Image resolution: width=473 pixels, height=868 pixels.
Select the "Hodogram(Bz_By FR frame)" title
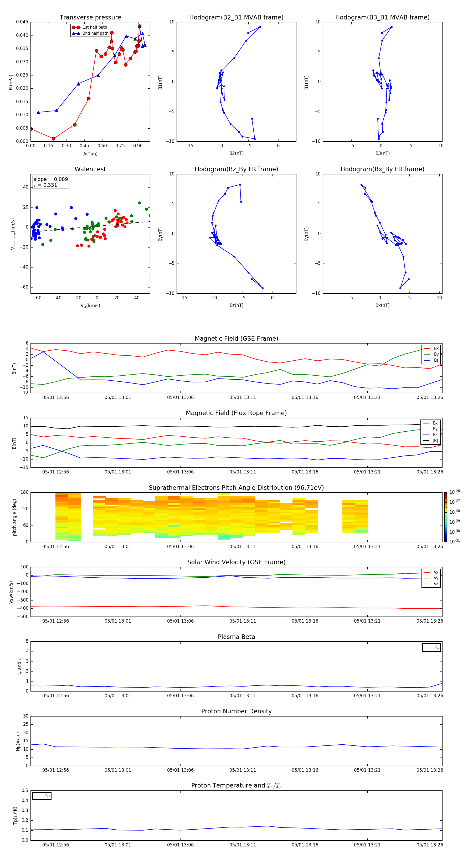(x=236, y=169)
